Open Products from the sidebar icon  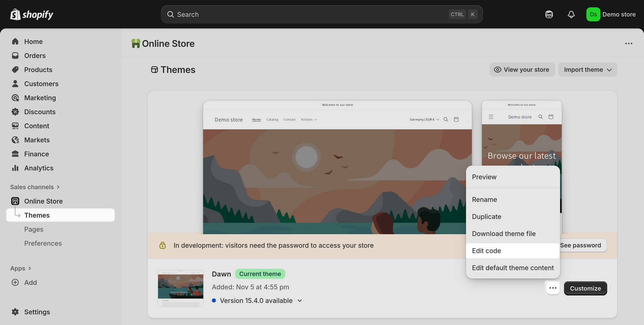15,69
